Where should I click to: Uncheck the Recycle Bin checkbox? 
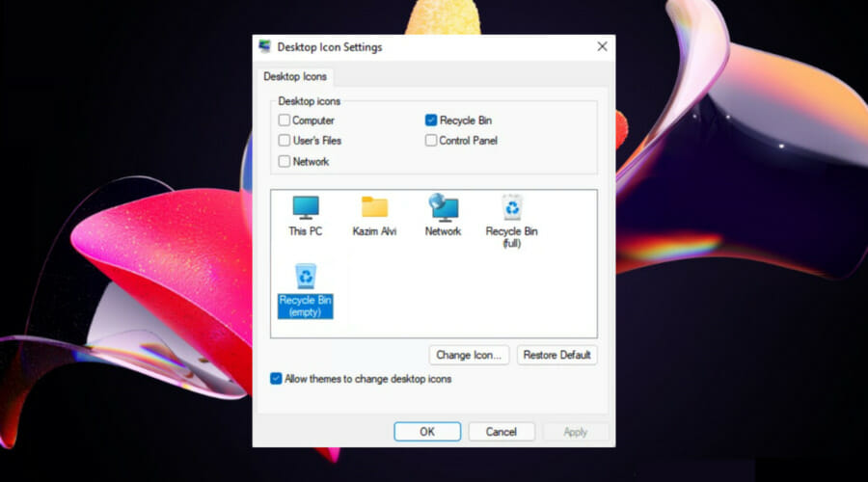(431, 120)
